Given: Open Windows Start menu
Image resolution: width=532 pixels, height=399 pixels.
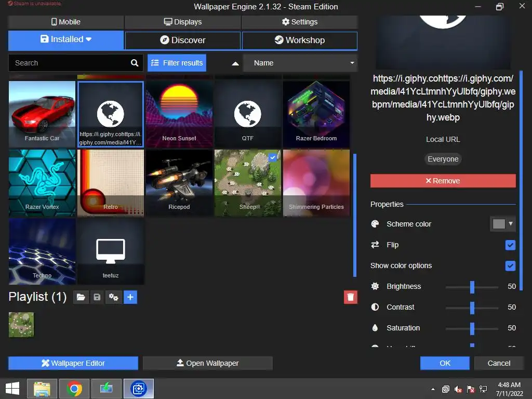Looking at the screenshot, I should (12, 388).
